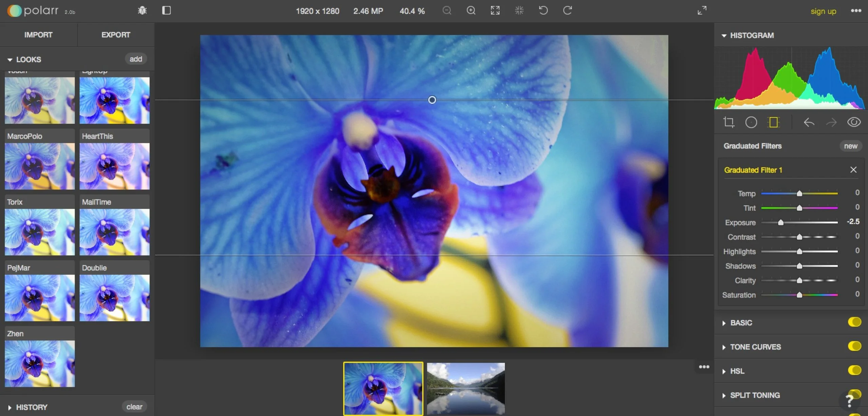Enter fullscreen with the expand arrows icon

tap(702, 11)
